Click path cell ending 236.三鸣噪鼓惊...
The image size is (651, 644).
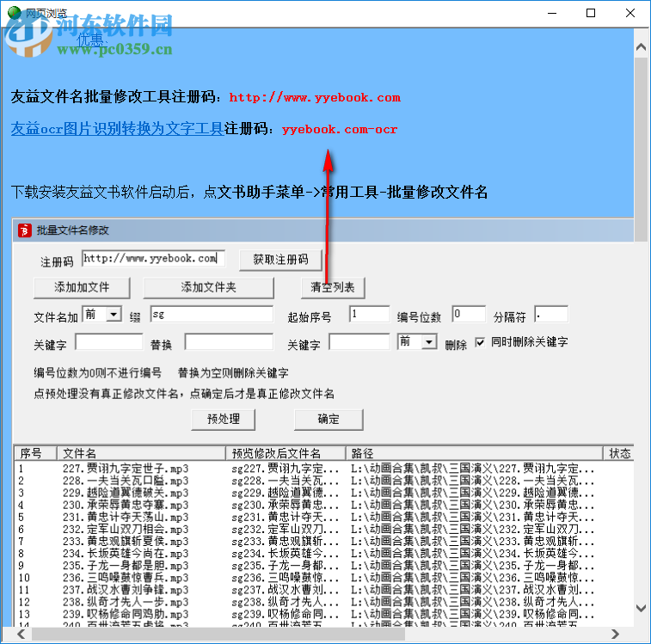pyautogui.click(x=472, y=578)
